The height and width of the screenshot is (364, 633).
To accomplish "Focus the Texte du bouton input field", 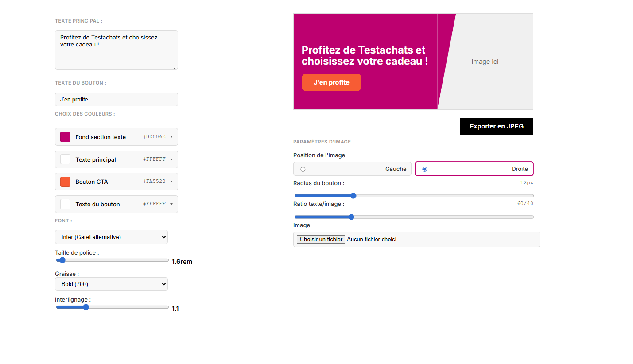I will pos(117,99).
